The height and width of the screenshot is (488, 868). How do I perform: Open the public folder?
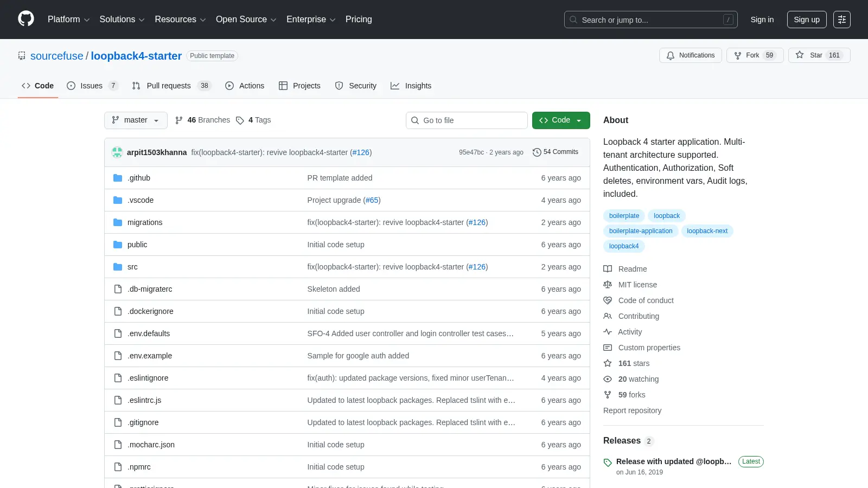pyautogui.click(x=137, y=245)
